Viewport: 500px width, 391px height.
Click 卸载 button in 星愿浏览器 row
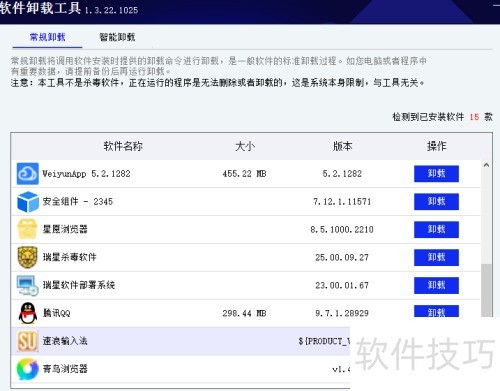pos(436,229)
